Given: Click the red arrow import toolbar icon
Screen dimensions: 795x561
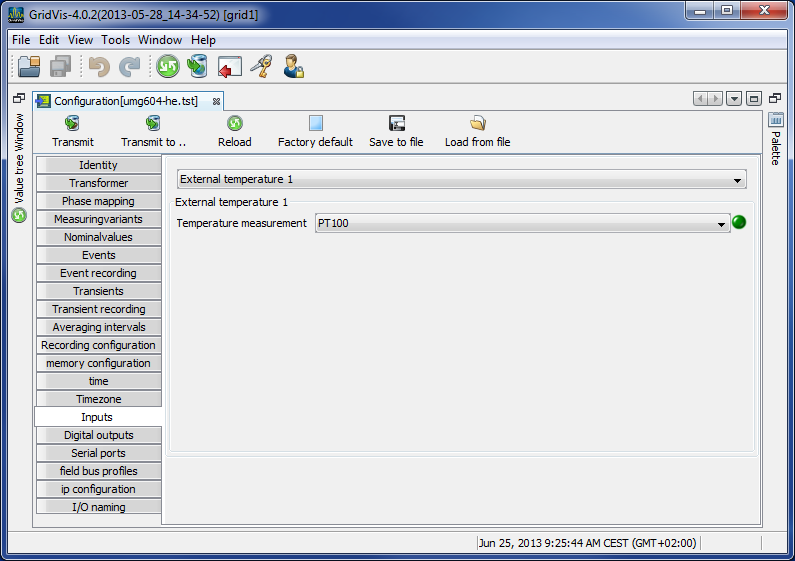Looking at the screenshot, I should (x=230, y=67).
